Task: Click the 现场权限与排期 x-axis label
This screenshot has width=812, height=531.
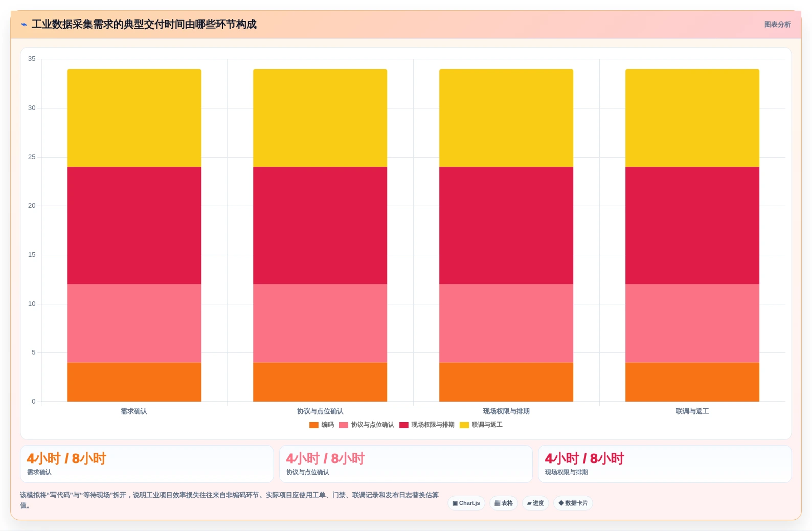Action: [506, 411]
